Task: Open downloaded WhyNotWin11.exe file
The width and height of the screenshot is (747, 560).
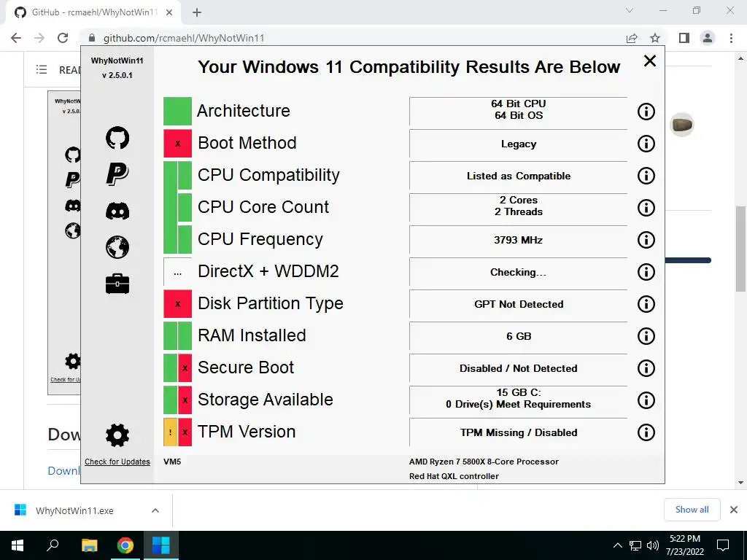Action: (75, 510)
